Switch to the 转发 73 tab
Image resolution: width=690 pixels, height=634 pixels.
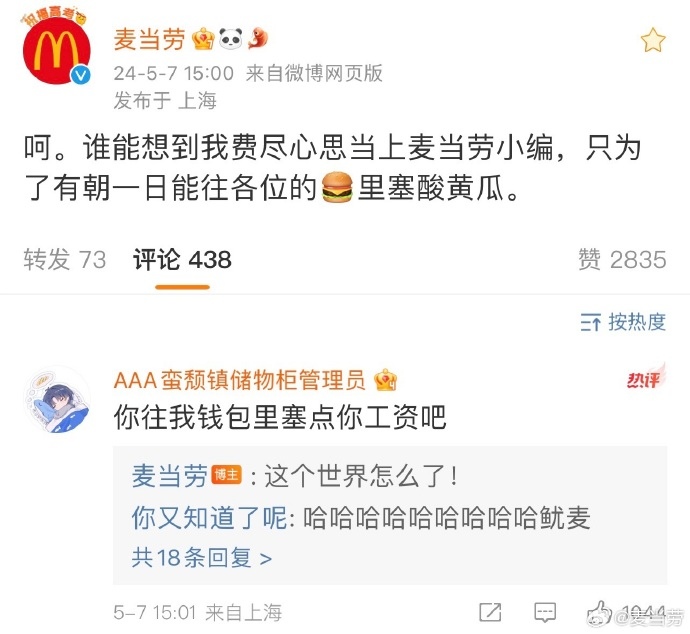65,259
